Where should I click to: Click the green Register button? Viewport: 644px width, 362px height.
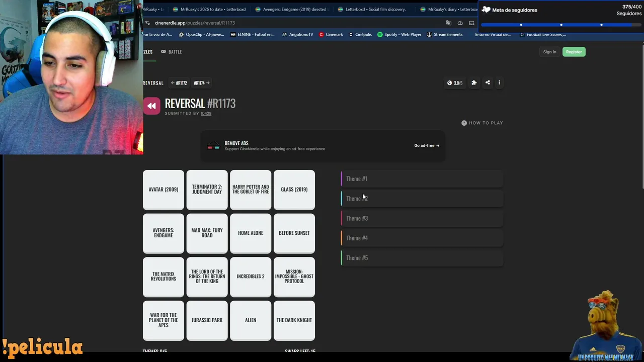(574, 52)
